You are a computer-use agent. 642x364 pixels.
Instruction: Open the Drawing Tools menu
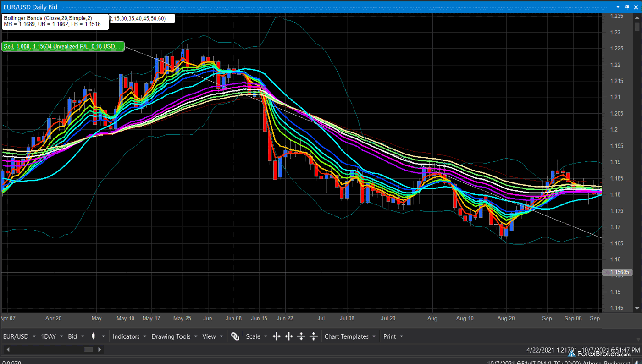[174, 336]
